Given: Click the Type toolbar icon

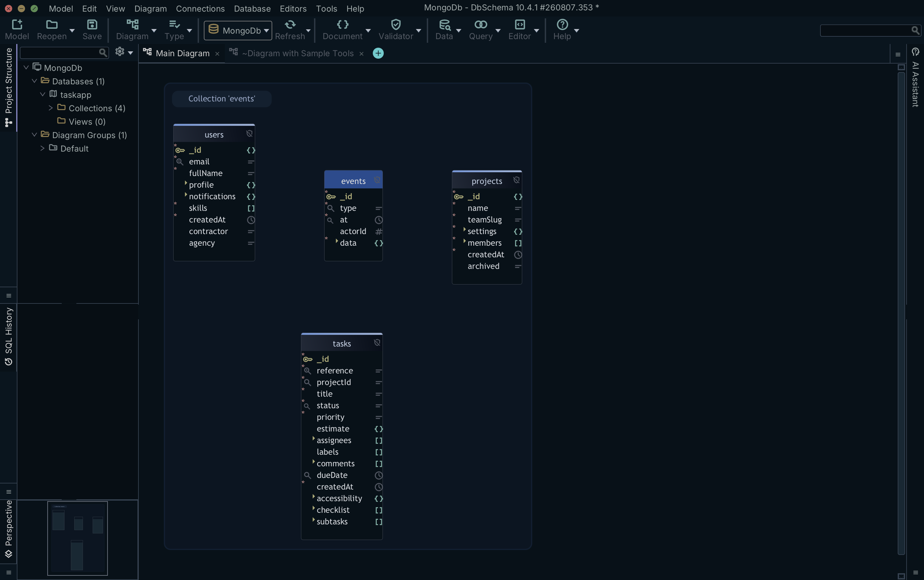Looking at the screenshot, I should (174, 24).
